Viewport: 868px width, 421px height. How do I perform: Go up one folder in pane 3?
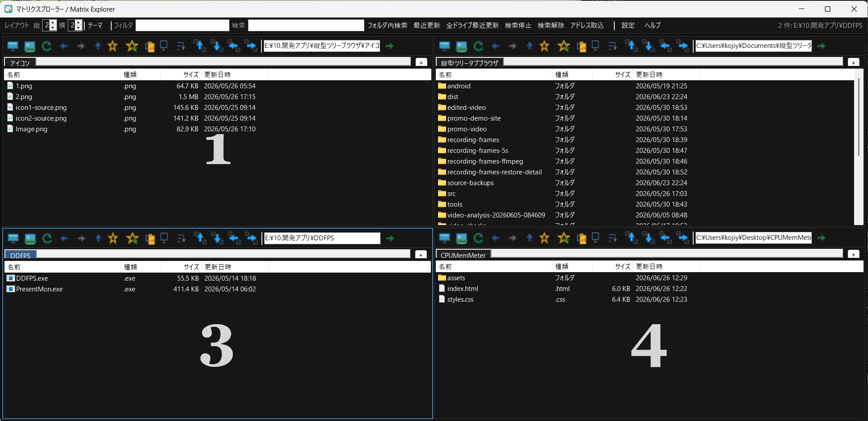[x=98, y=238]
